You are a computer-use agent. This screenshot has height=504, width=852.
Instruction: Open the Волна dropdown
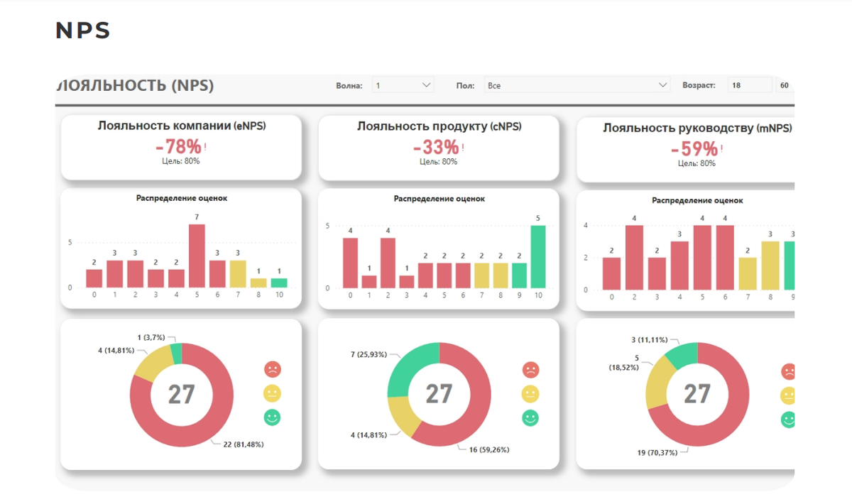[x=403, y=85]
